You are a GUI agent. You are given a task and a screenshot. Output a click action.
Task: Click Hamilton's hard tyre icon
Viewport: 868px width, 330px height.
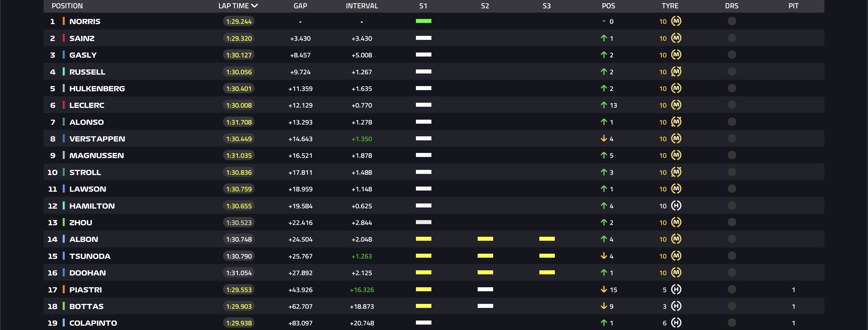(x=676, y=206)
